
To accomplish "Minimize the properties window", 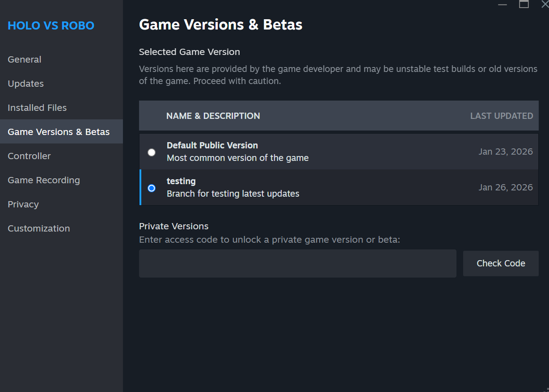I will [x=503, y=4].
